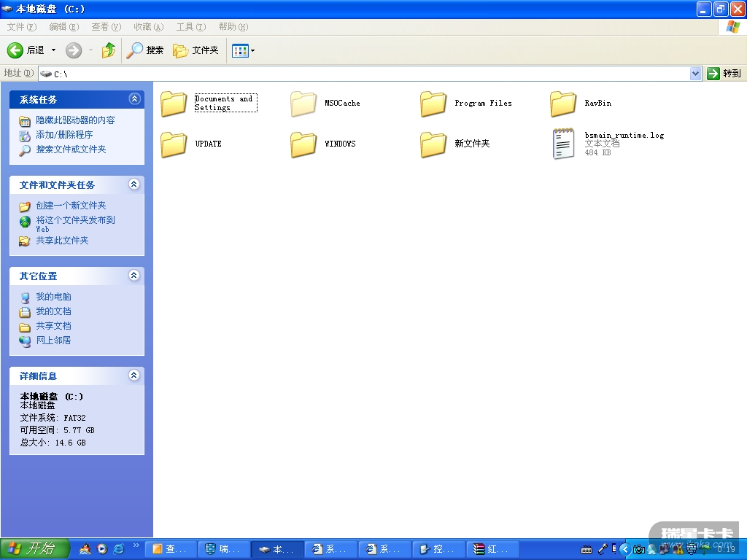
Task: Open 我的文档 from other places
Action: pyautogui.click(x=53, y=311)
